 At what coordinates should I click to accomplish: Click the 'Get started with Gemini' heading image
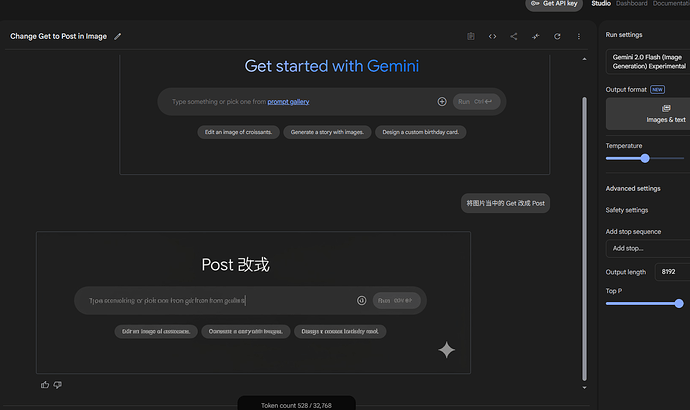point(331,66)
